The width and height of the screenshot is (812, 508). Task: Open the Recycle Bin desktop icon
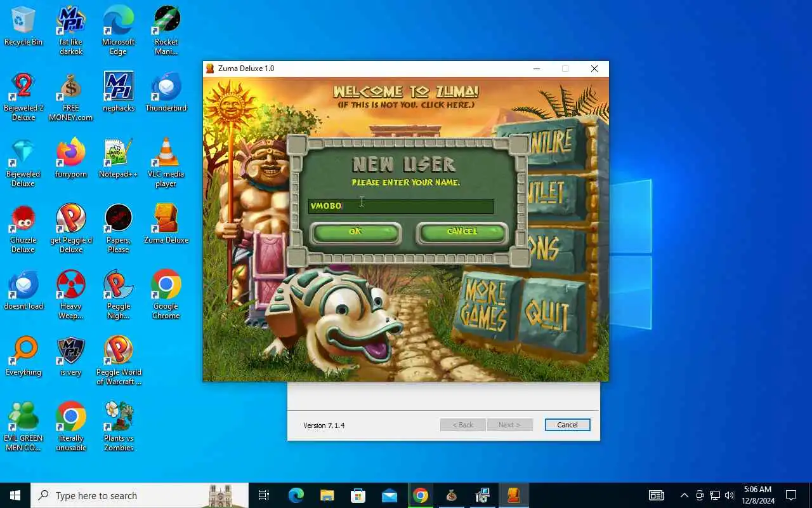[23, 26]
